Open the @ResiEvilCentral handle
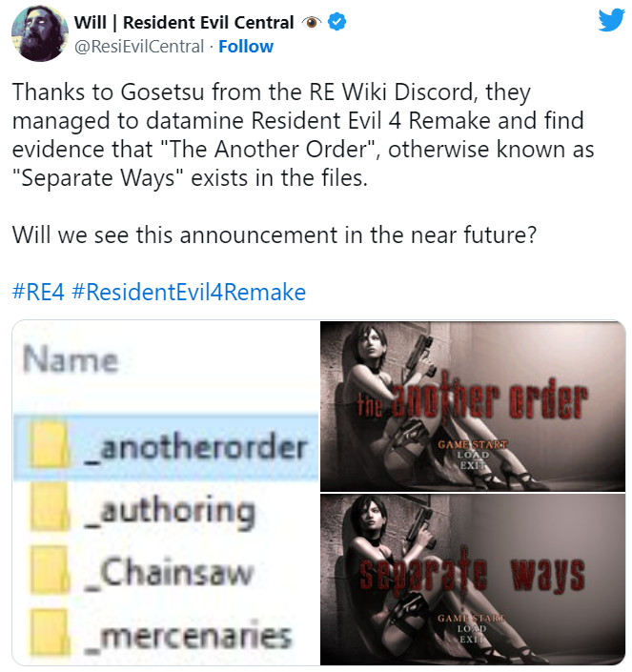This screenshot has width=632, height=672. 139,47
